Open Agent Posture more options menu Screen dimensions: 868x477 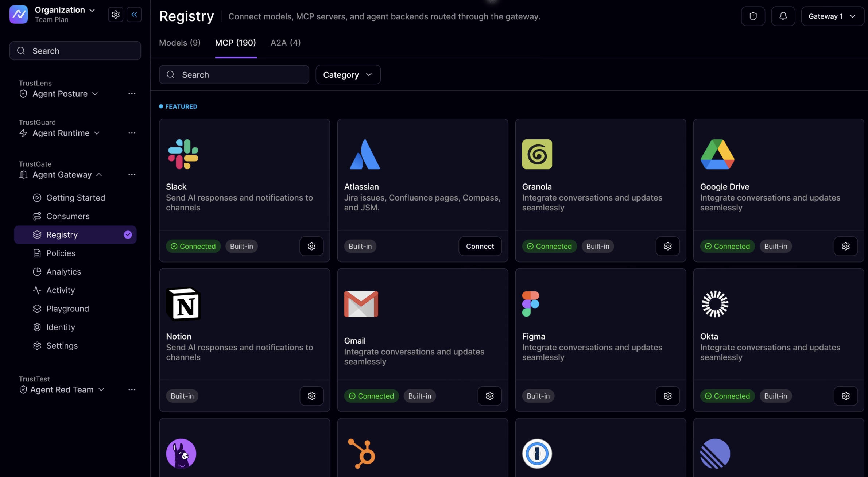(132, 94)
